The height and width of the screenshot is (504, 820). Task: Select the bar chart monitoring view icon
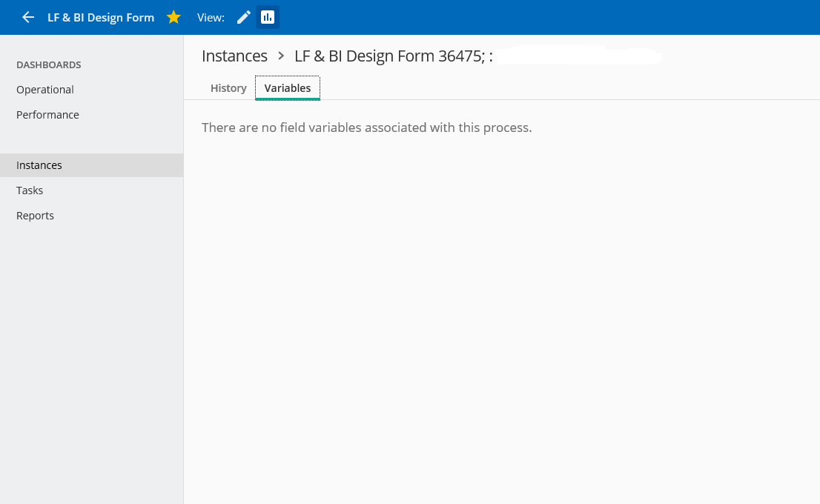268,17
